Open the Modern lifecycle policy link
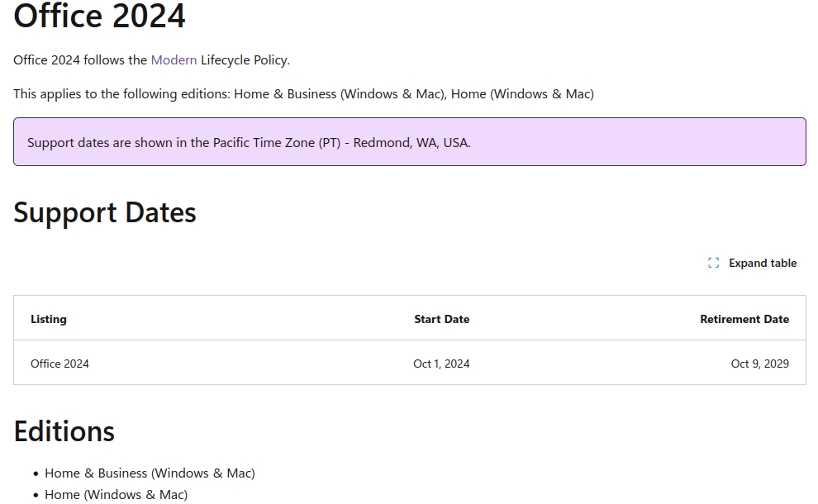818x504 pixels. pyautogui.click(x=174, y=60)
